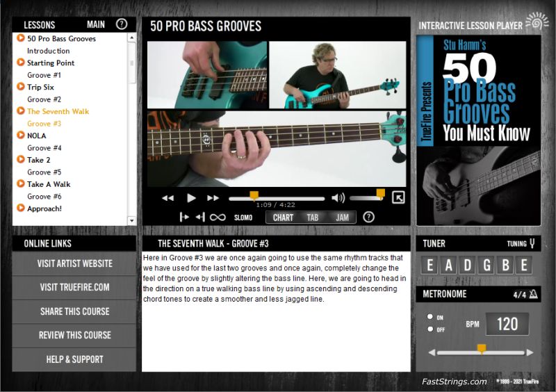Toggle infinite loop icon
This screenshot has width=556, height=392.
click(x=218, y=217)
